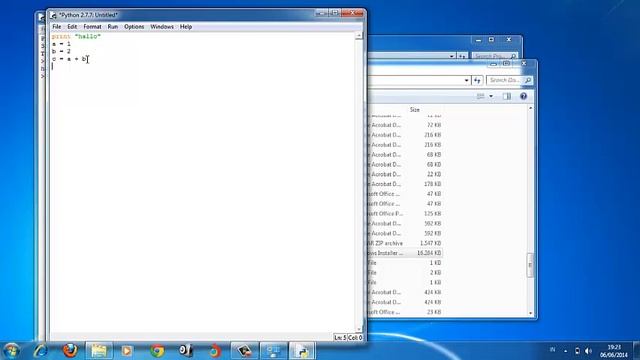Image resolution: width=640 pixels, height=360 pixels.
Task: Select the Office file sized 23 KB
Action: pyautogui.click(x=405, y=312)
